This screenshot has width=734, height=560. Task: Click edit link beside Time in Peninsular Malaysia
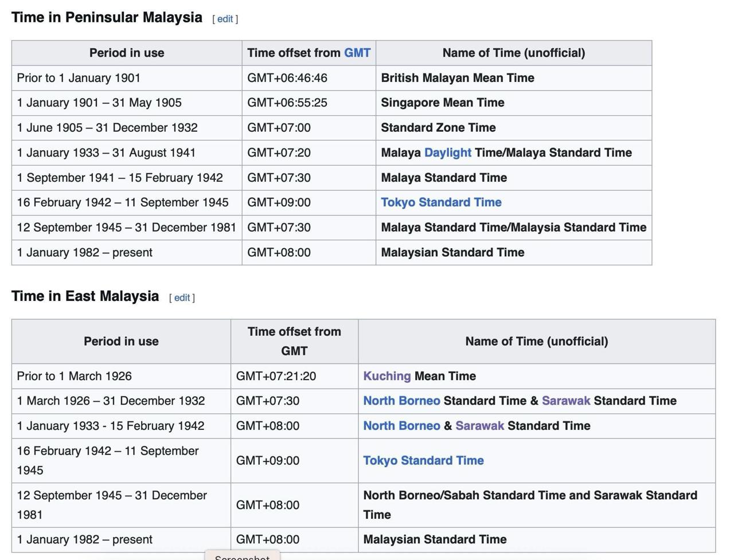coord(225,19)
